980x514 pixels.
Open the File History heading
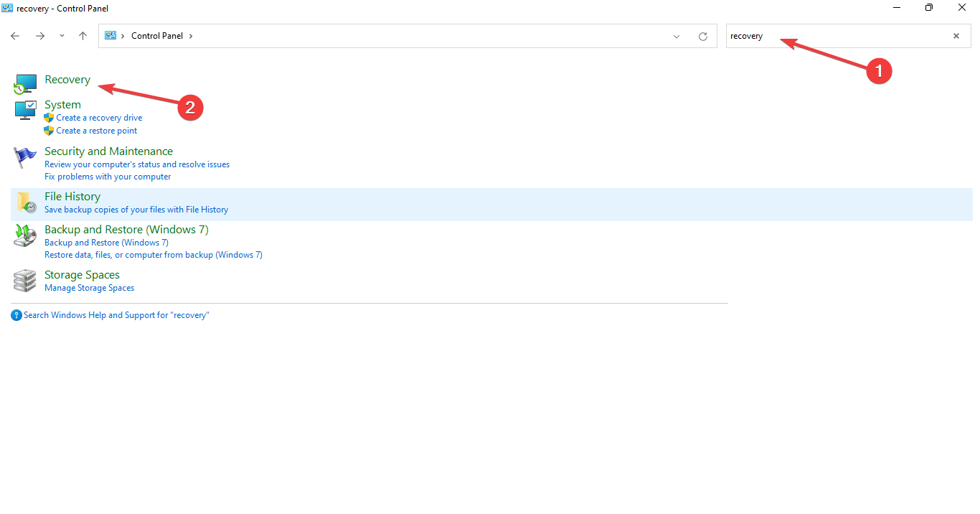coord(72,197)
